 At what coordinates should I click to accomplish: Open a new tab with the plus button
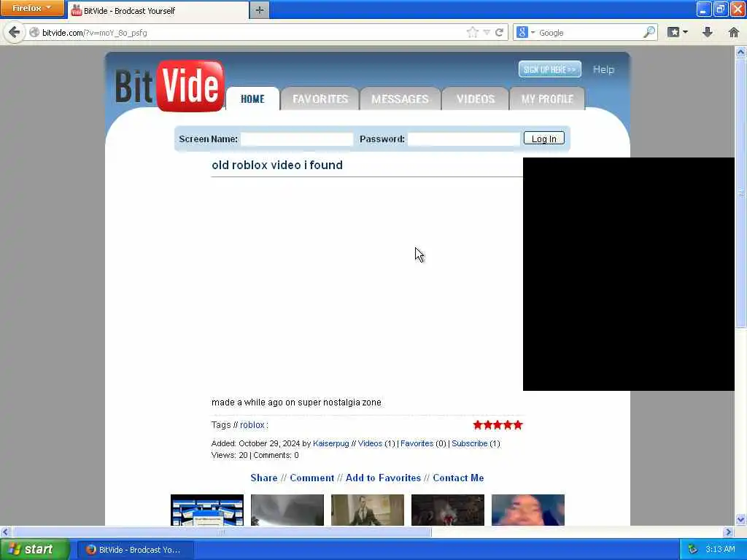tap(259, 10)
